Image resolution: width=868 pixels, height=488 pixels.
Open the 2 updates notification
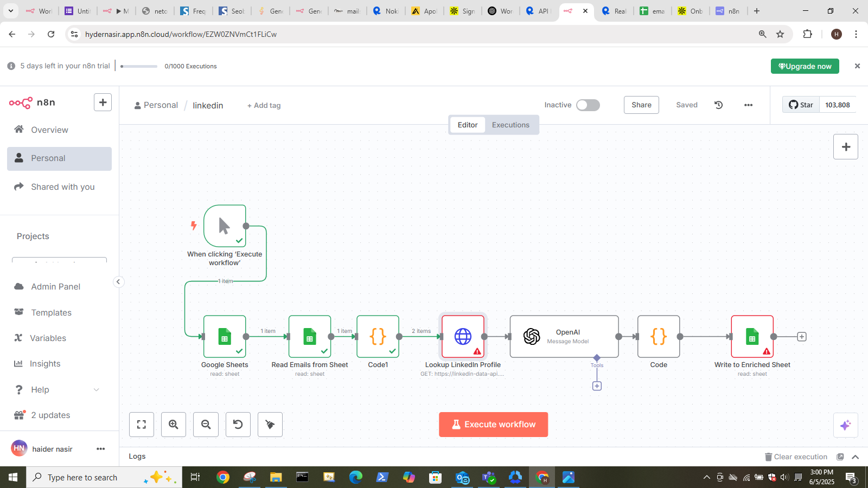coord(59,415)
